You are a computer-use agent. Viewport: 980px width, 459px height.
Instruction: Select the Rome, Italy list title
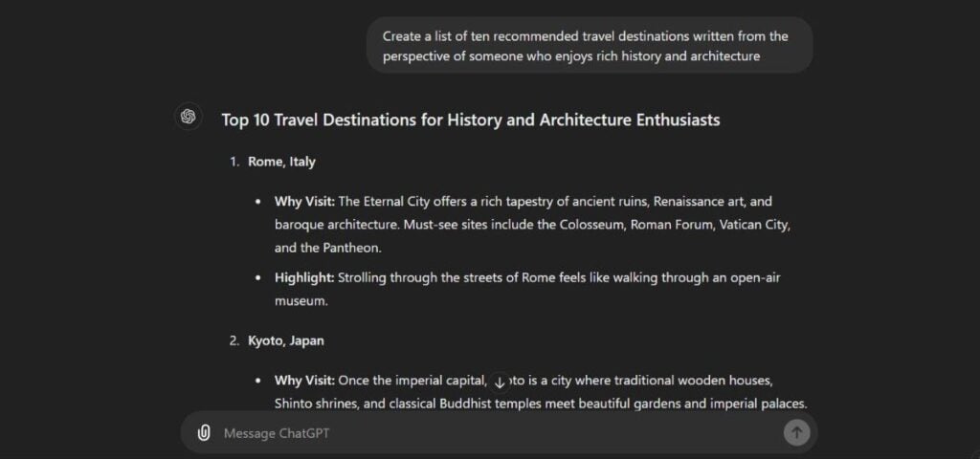[281, 162]
